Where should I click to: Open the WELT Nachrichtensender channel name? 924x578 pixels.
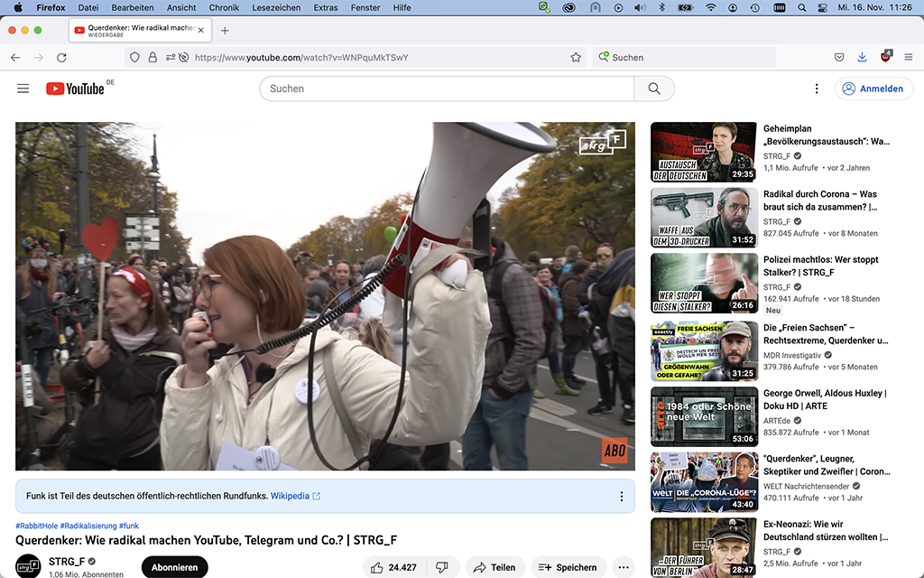806,486
